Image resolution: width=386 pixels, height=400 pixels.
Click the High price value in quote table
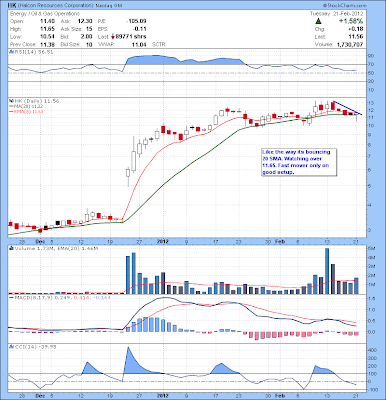tap(47, 29)
